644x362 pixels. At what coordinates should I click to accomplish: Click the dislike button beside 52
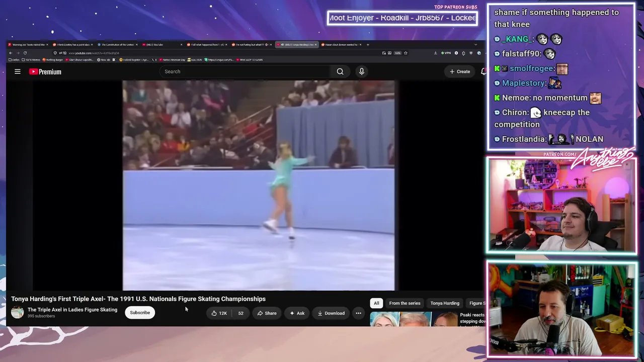click(240, 313)
